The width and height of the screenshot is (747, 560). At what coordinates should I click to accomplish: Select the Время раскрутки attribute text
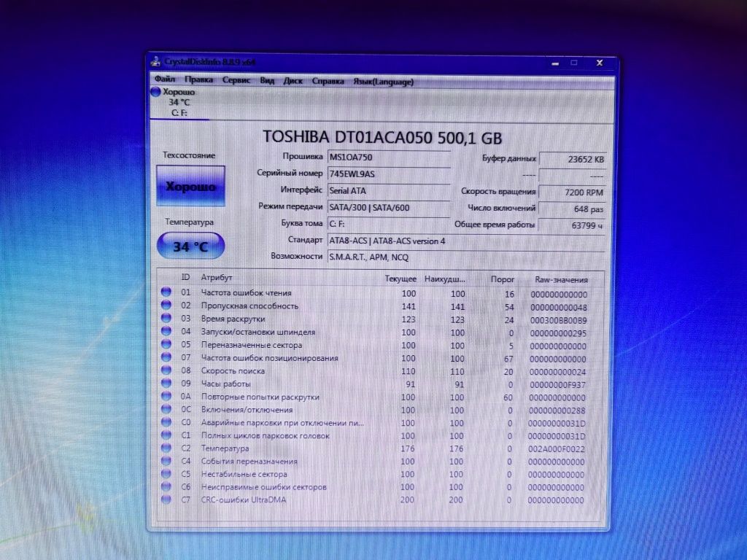[233, 319]
